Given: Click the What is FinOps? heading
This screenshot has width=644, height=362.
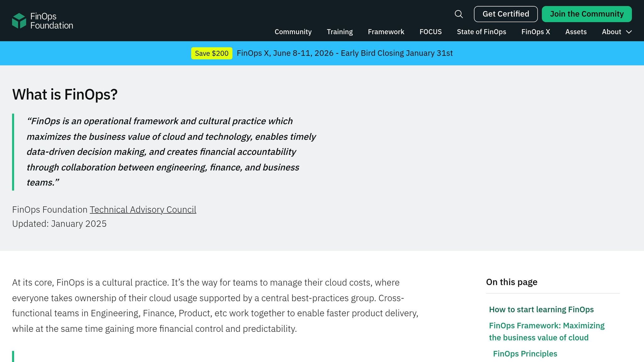Looking at the screenshot, I should pyautogui.click(x=65, y=95).
